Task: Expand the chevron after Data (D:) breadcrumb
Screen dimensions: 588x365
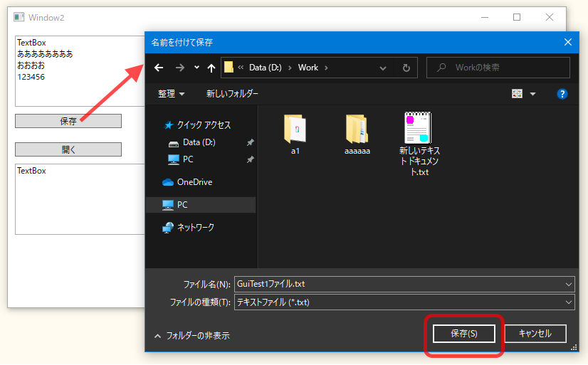Action: click(290, 68)
